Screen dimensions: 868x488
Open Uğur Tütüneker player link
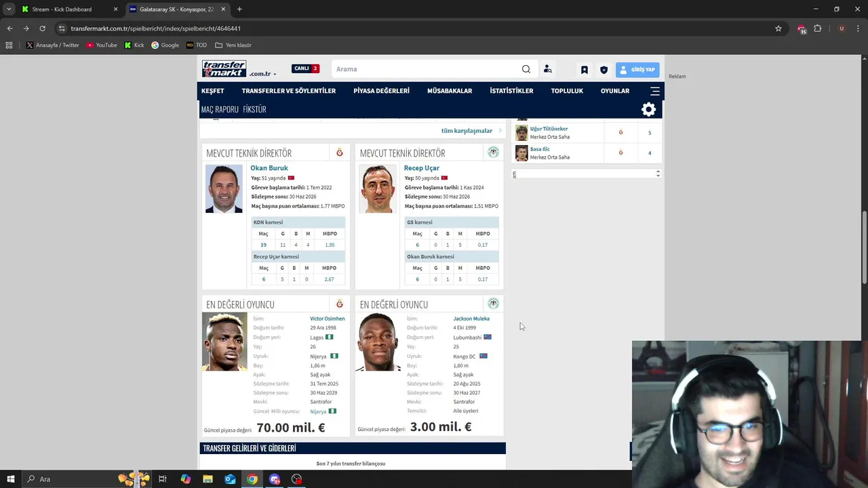[x=549, y=129]
